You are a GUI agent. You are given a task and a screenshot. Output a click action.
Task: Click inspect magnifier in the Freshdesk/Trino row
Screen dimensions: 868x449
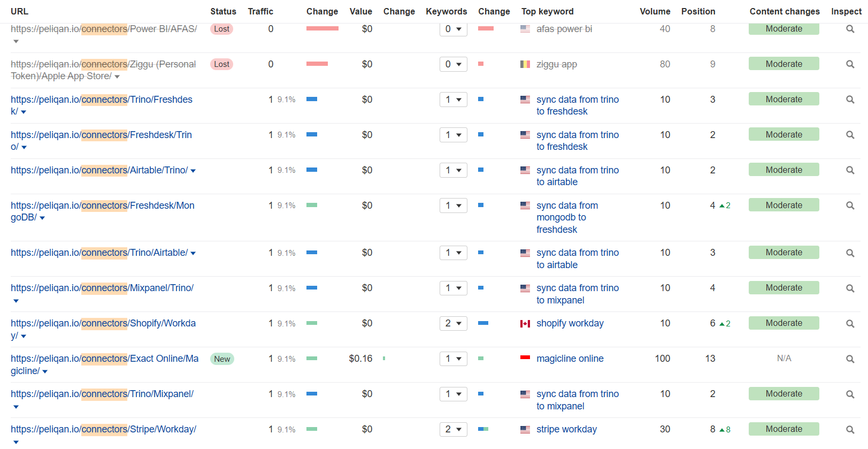(x=850, y=135)
